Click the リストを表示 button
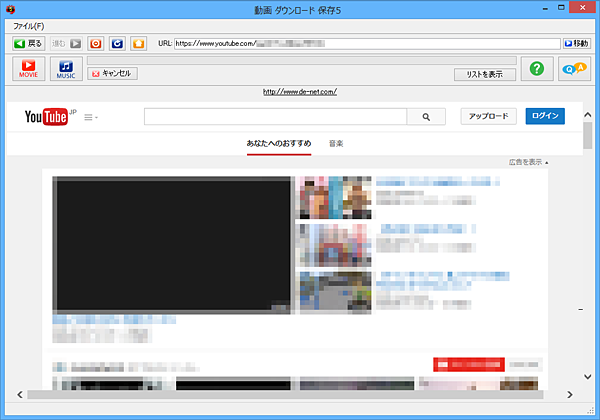The image size is (600, 420). [484, 75]
